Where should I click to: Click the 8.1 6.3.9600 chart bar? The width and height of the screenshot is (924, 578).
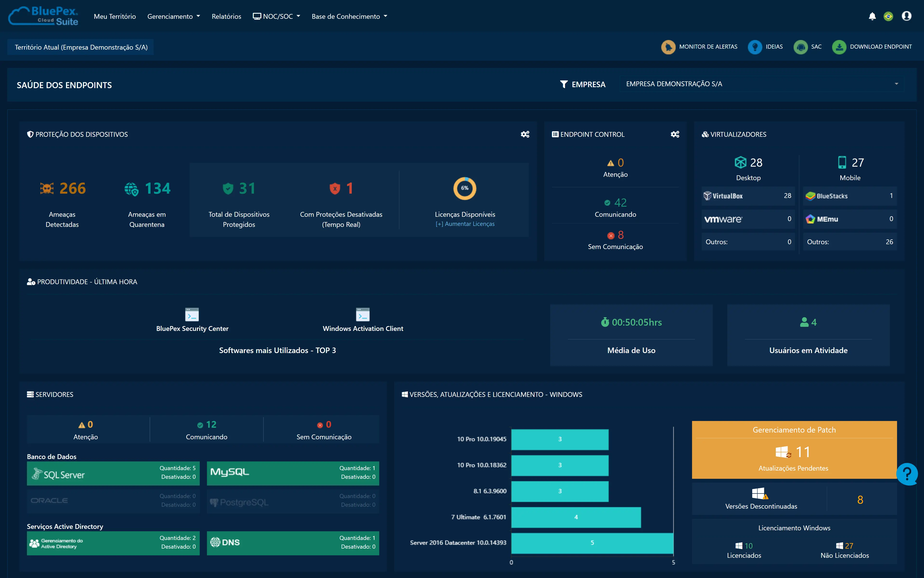pos(560,491)
